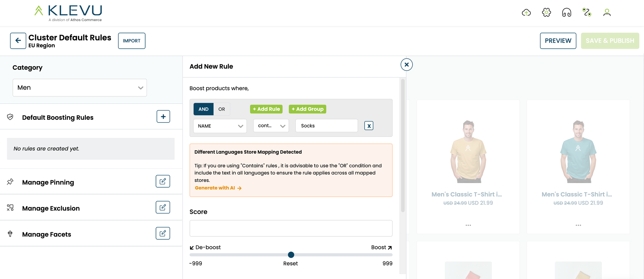Click the blue T-shirt product image
Image resolution: width=644 pixels, height=279 pixels.
pyautogui.click(x=578, y=151)
